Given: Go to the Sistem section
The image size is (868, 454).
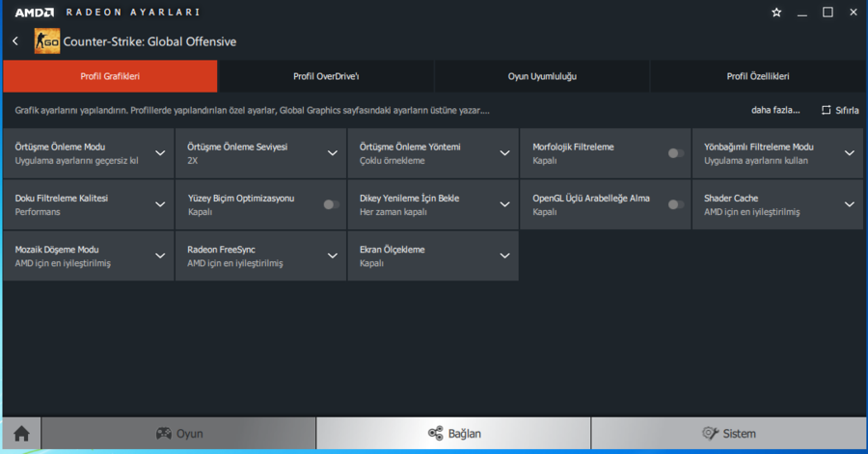Looking at the screenshot, I should pos(728,434).
